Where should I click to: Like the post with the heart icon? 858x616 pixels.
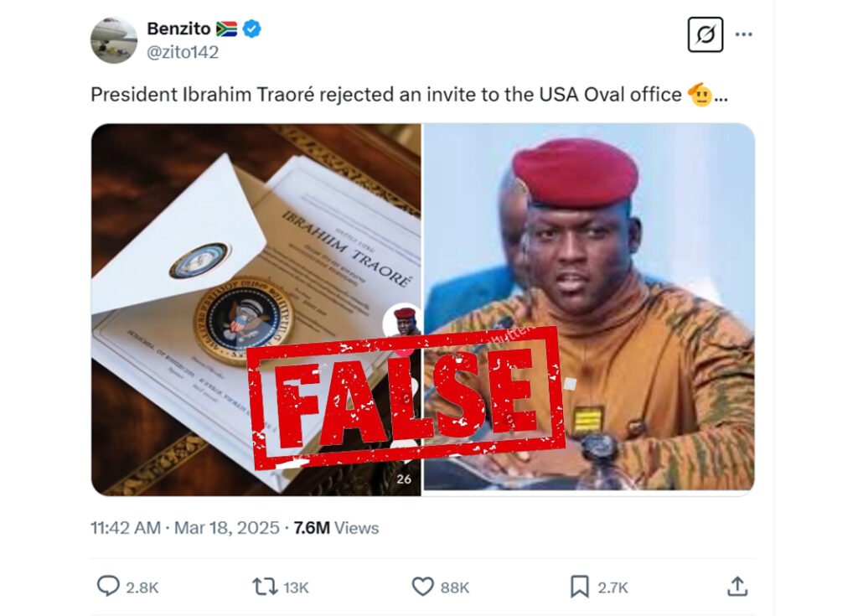coord(422,587)
